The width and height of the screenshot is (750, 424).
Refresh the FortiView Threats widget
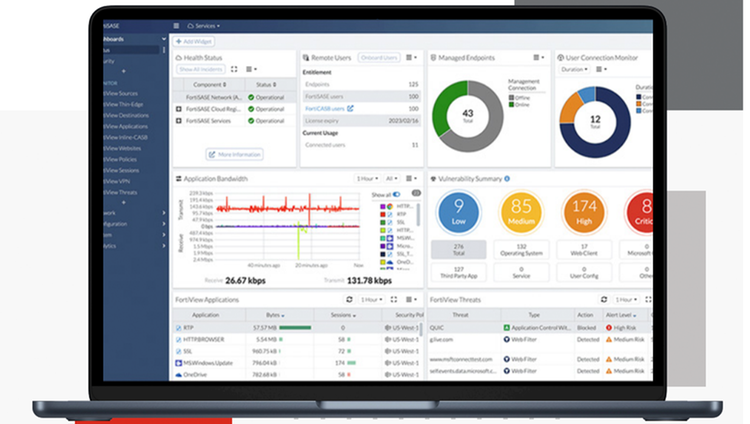(604, 300)
